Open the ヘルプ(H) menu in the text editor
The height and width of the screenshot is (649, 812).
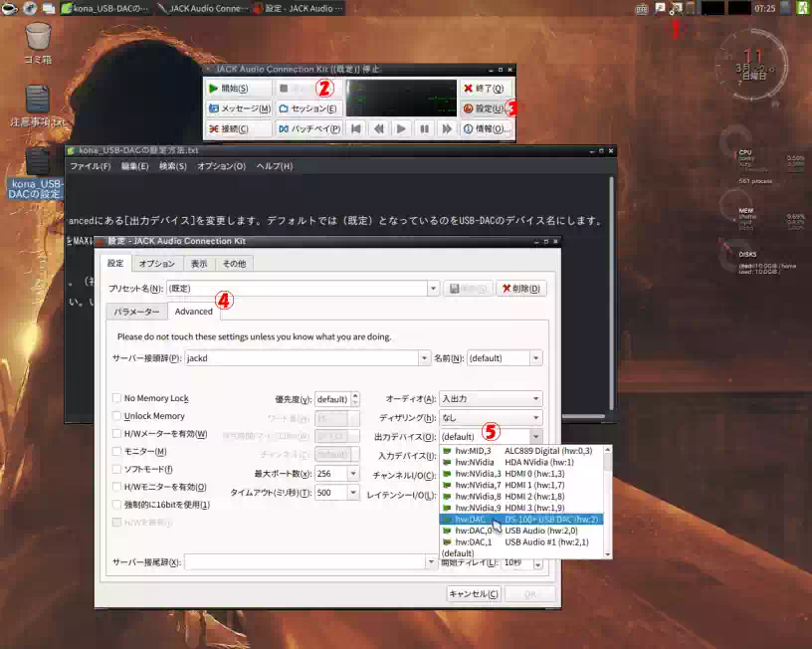point(275,166)
